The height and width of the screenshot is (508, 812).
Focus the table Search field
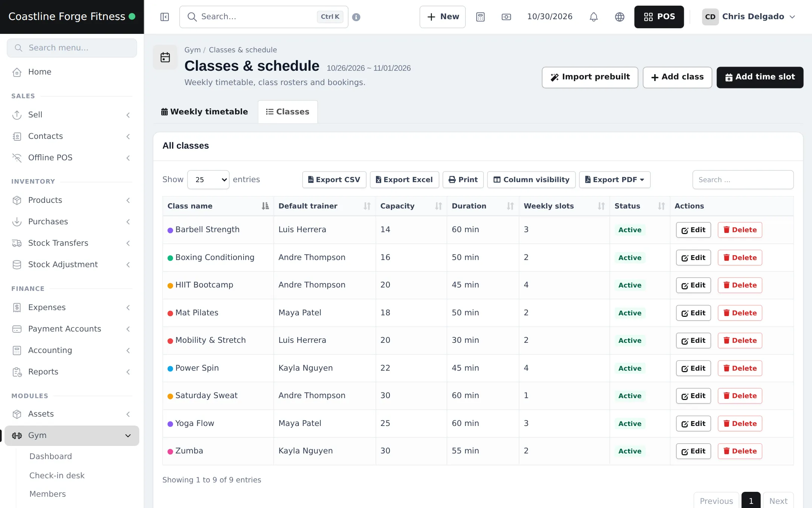click(x=743, y=179)
